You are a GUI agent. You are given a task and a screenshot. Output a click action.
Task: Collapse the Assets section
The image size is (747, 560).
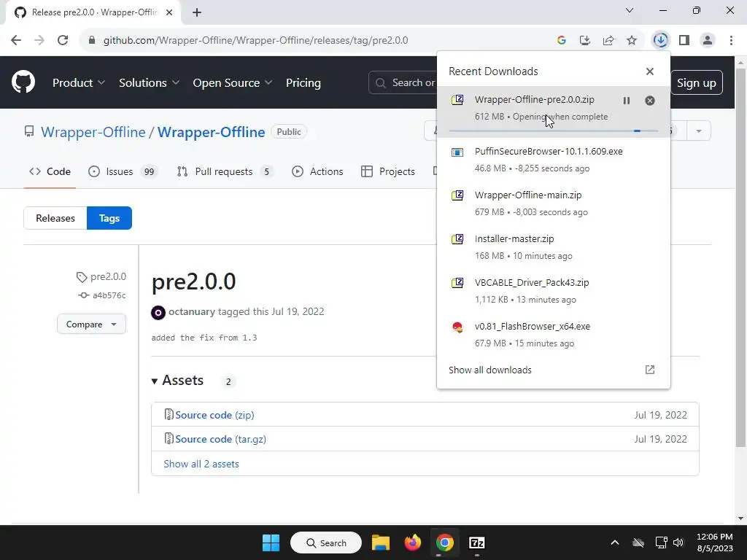click(177, 381)
